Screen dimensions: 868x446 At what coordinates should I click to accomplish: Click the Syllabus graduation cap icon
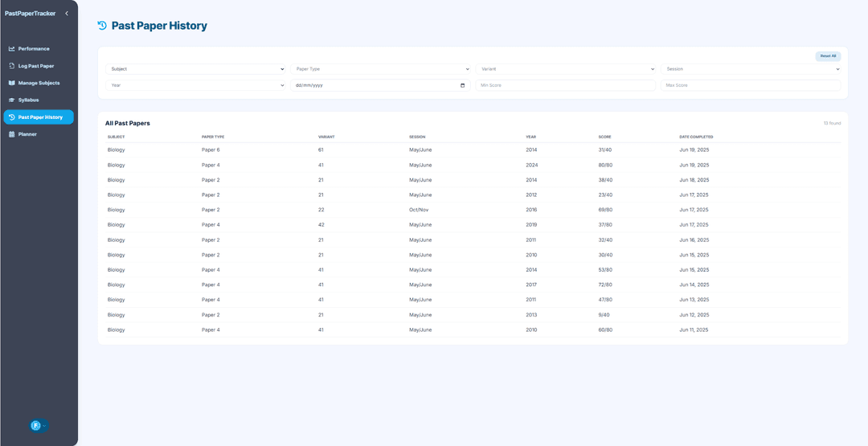pyautogui.click(x=12, y=100)
